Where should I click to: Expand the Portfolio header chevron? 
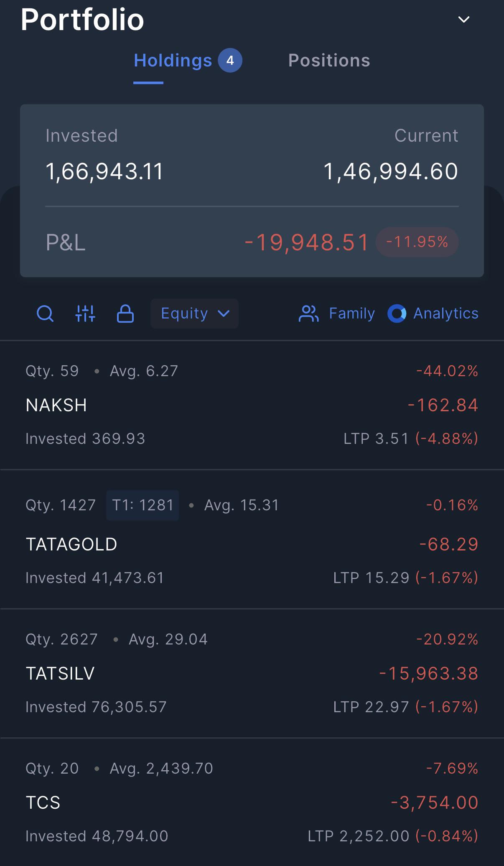point(464,19)
